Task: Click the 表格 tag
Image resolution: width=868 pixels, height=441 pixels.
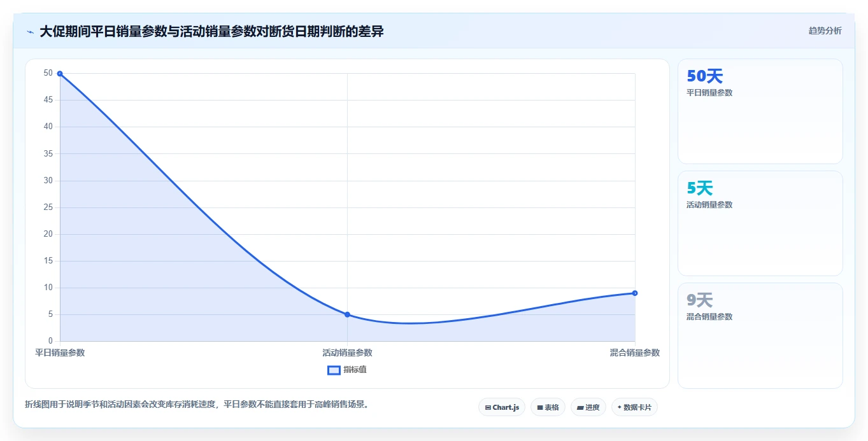Action: (x=548, y=407)
